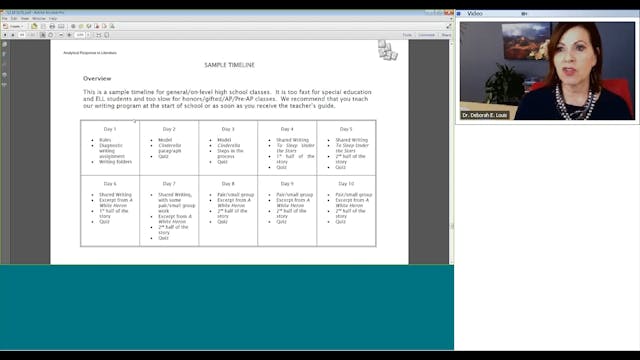This screenshot has width=640, height=360.
Task: Click the blank page icon in toolbar
Action: [104, 26]
